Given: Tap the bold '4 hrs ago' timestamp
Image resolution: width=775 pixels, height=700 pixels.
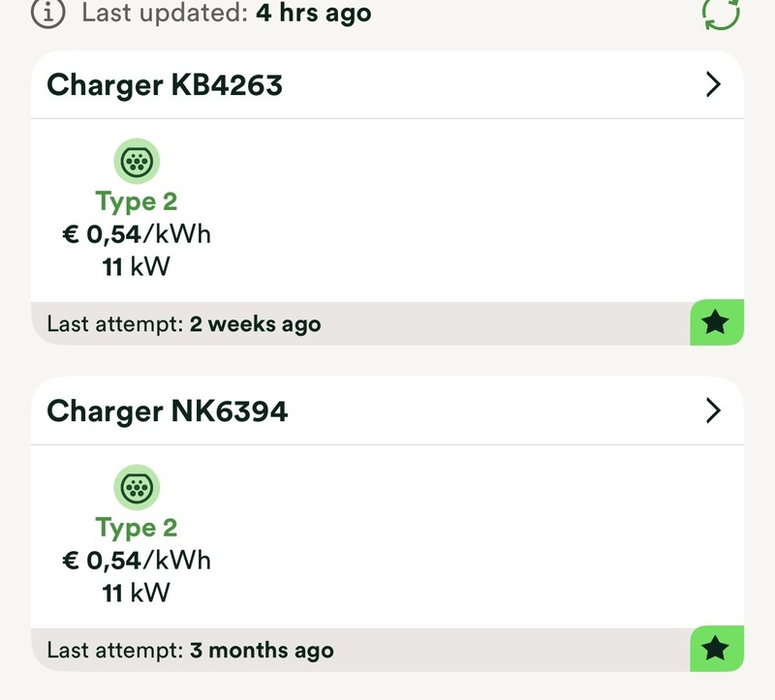Looking at the screenshot, I should click(313, 14).
